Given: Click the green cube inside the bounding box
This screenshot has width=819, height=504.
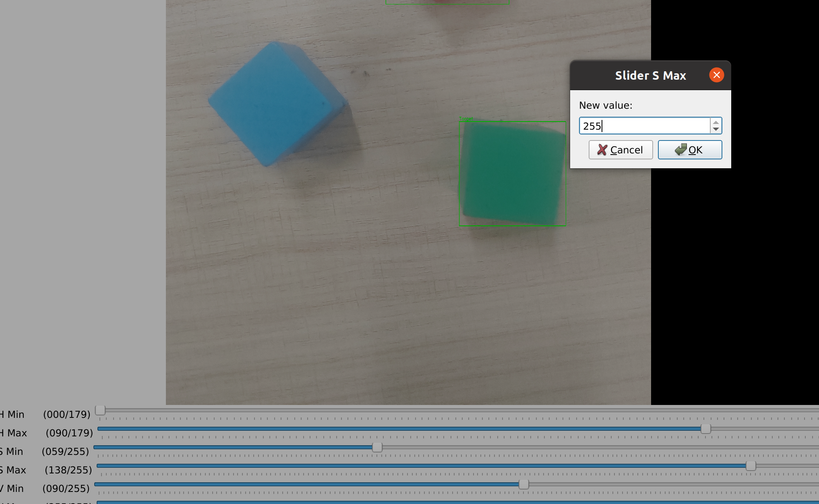Looking at the screenshot, I should (x=512, y=173).
